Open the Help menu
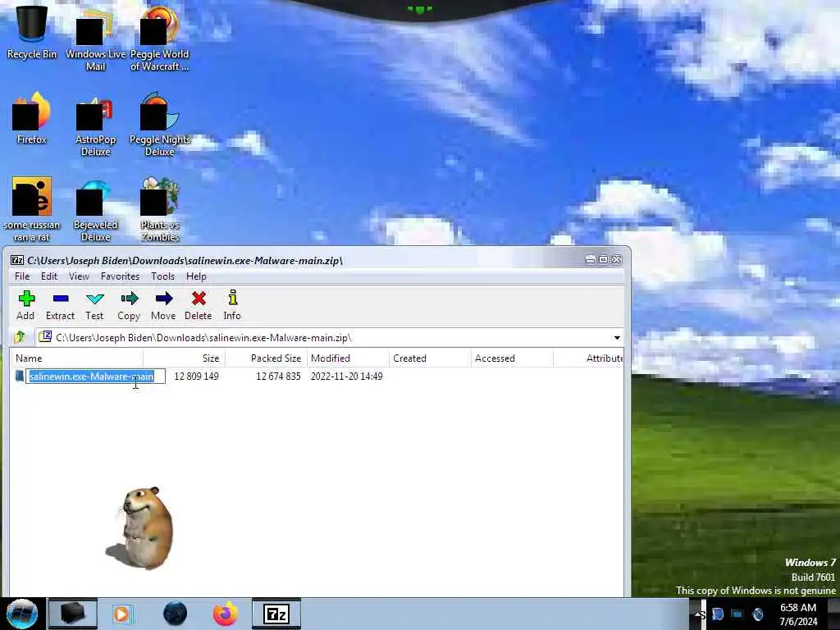The image size is (840, 630). [196, 276]
